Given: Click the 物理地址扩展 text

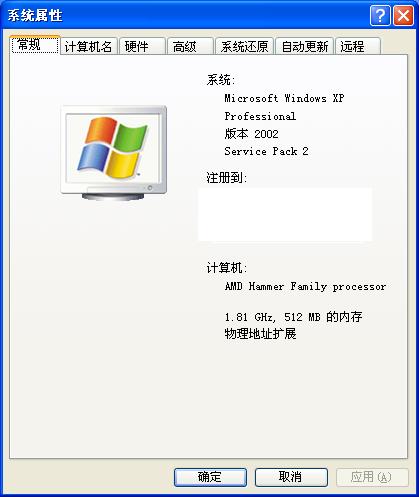Looking at the screenshot, I should [260, 334].
